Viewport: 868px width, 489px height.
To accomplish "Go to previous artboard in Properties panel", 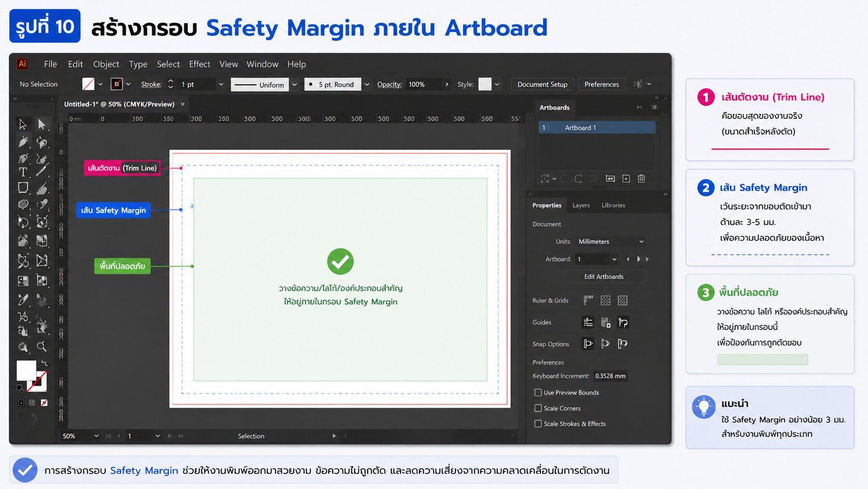I will tap(628, 259).
